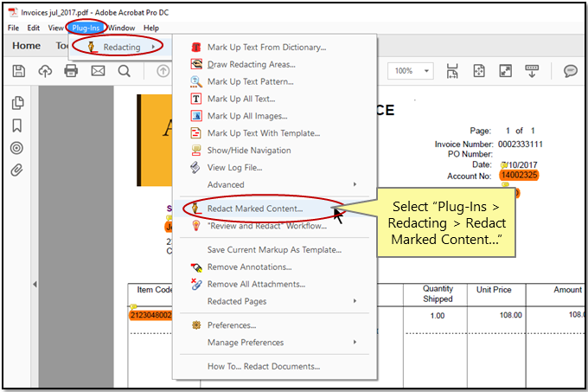Click the Send by email envelope icon
The width and height of the screenshot is (588, 392).
pos(98,71)
